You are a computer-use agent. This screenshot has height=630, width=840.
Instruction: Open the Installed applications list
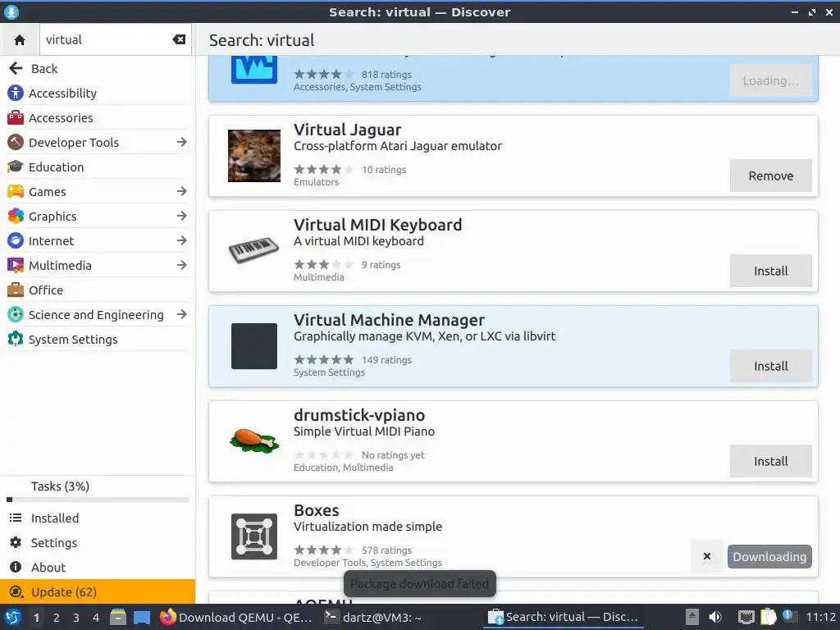tap(98, 518)
